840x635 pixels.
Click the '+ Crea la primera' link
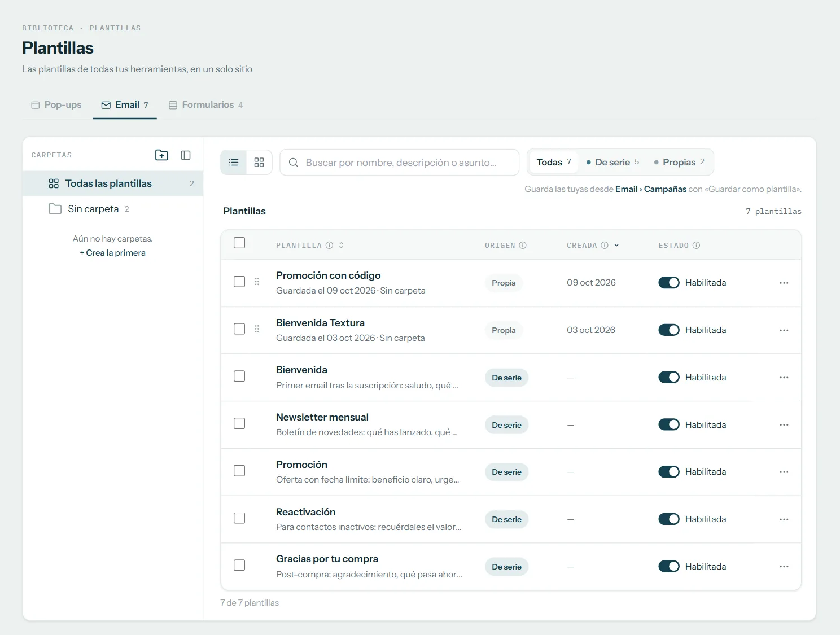coord(112,253)
